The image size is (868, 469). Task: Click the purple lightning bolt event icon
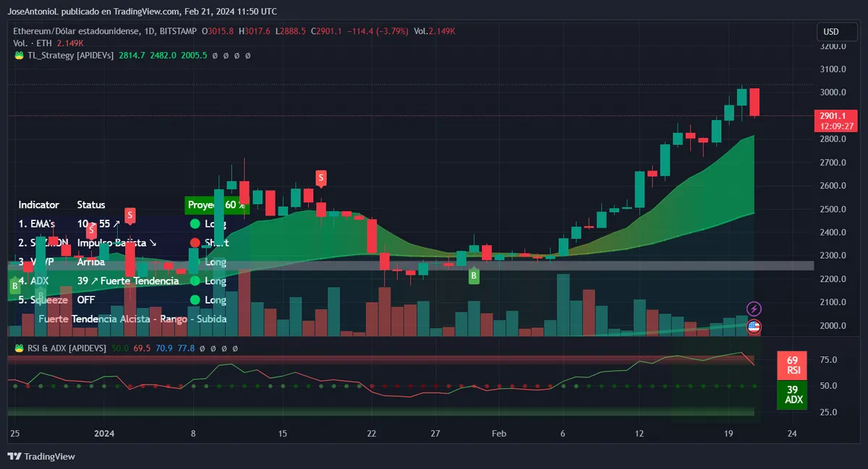(754, 309)
